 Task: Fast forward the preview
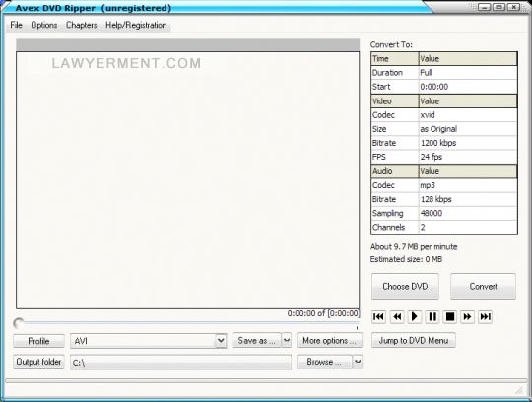click(x=468, y=317)
